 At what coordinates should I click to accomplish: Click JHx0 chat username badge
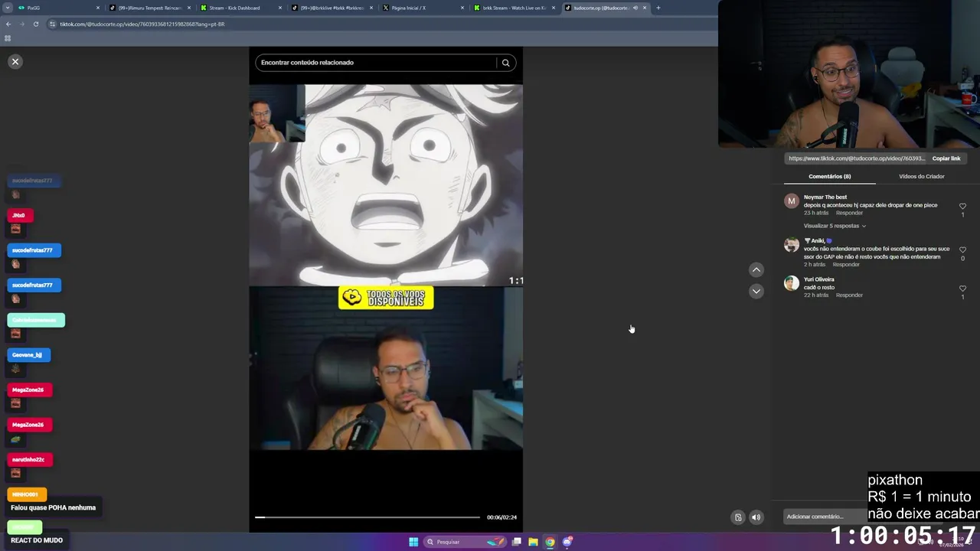point(18,216)
